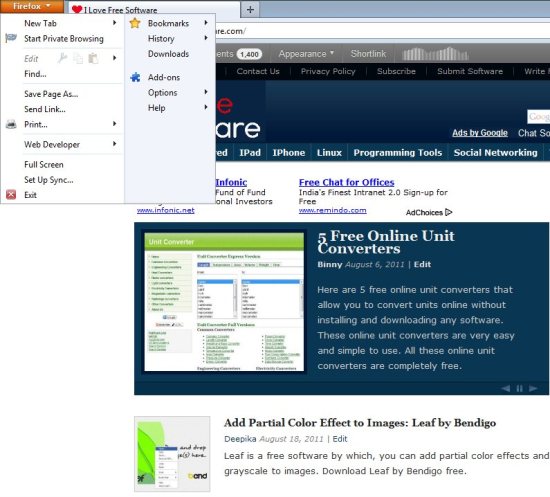The image size is (550, 497).
Task: Open the Free Chat for Offices link
Action: [347, 182]
